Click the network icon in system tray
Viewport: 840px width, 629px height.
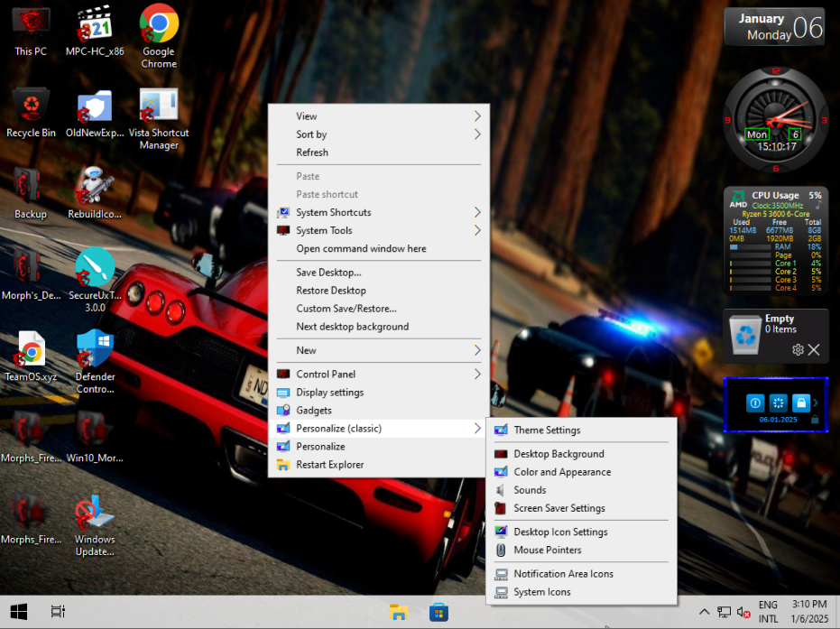[x=725, y=612]
